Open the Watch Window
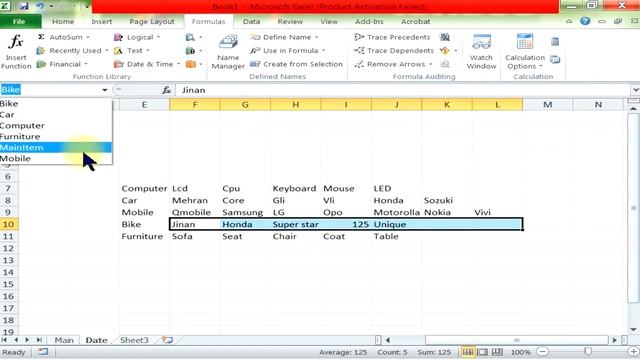The width and height of the screenshot is (640, 360). click(481, 52)
